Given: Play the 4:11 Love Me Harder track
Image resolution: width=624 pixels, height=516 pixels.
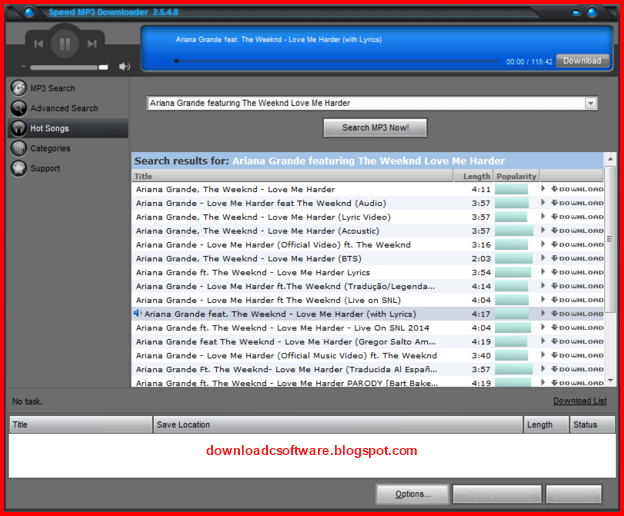Looking at the screenshot, I should (543, 189).
